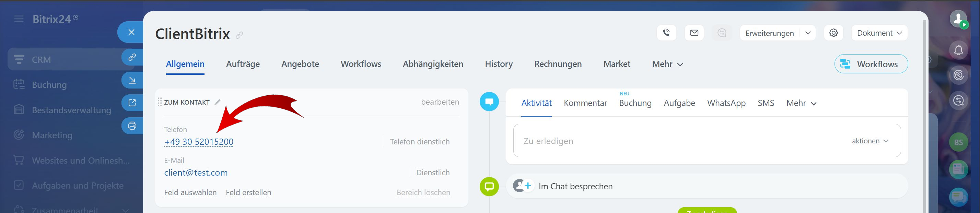Screen dimensions: 980x213
Task: Click the Workflows button with icon
Action: 871,64
